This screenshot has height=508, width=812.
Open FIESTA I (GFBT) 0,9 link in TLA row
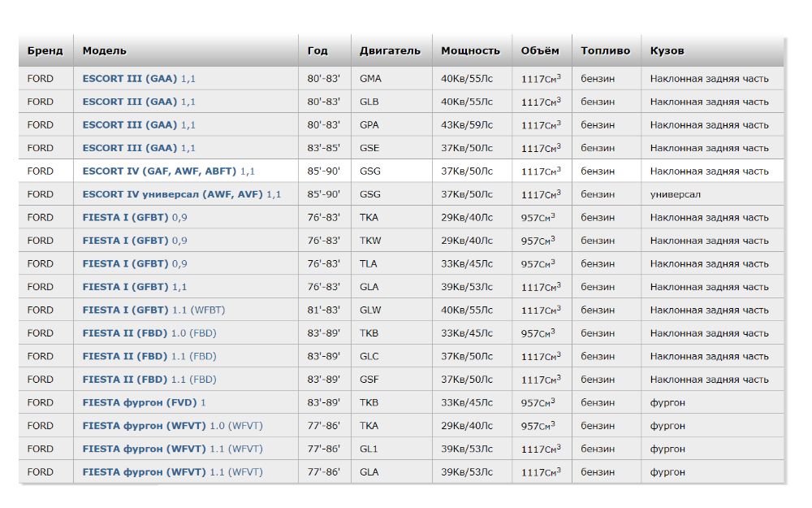[x=135, y=264]
